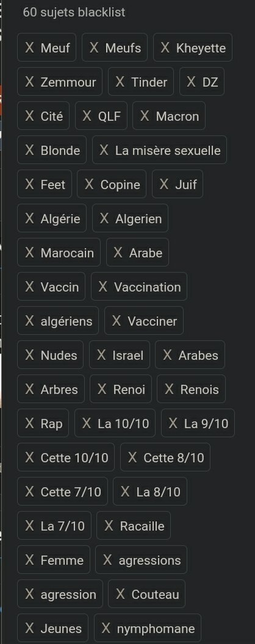The image size is (255, 644).
Task: Remove the Jeunes tag using X
Action: click(29, 628)
